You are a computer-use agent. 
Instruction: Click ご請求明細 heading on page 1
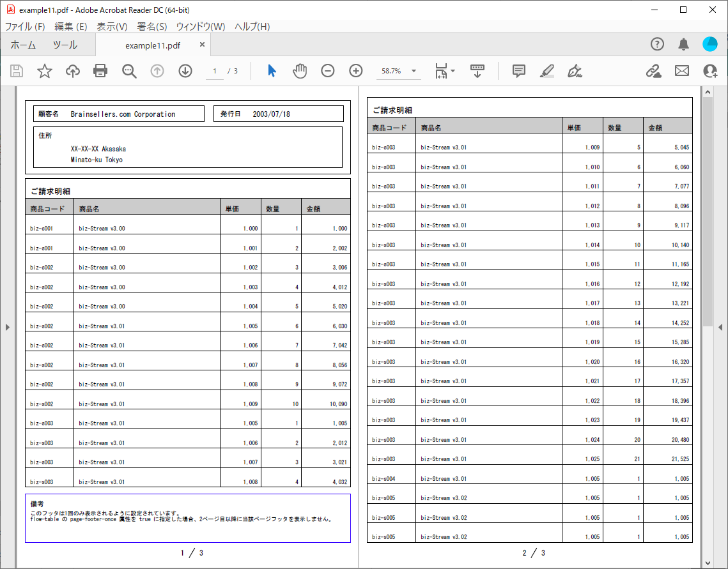[x=50, y=191]
